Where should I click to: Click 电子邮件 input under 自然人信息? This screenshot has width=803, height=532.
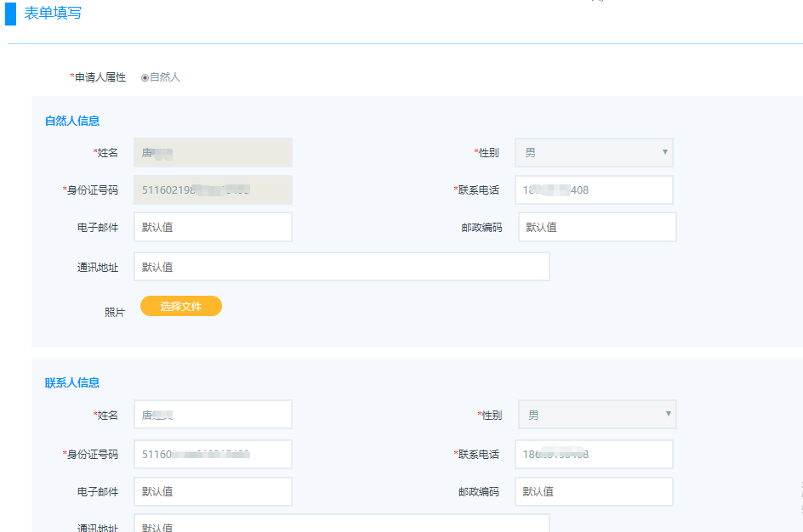coord(213,227)
